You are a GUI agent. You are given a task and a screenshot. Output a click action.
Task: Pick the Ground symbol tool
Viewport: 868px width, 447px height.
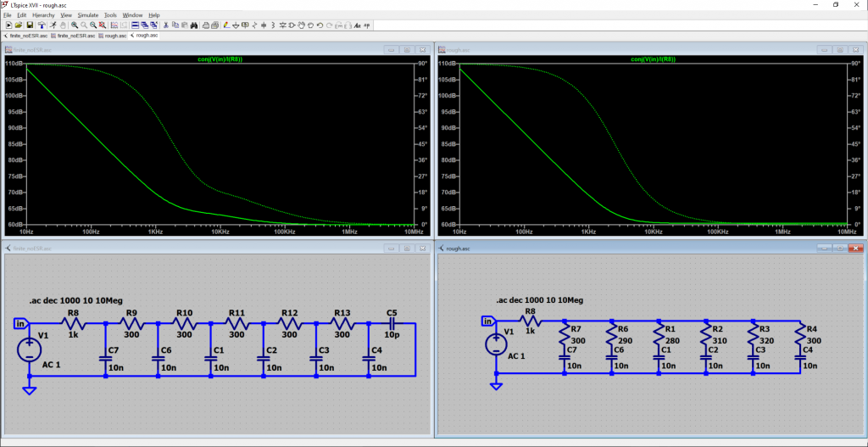(x=236, y=25)
